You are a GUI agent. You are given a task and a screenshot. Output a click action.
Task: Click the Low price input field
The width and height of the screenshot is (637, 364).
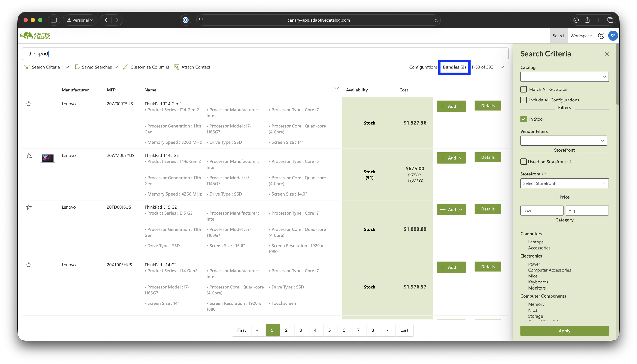[541, 210]
